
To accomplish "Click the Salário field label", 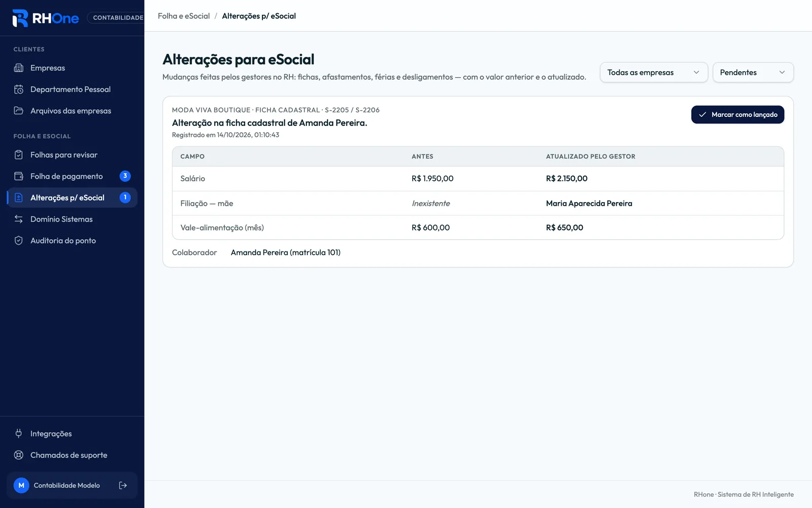I will [x=193, y=179].
